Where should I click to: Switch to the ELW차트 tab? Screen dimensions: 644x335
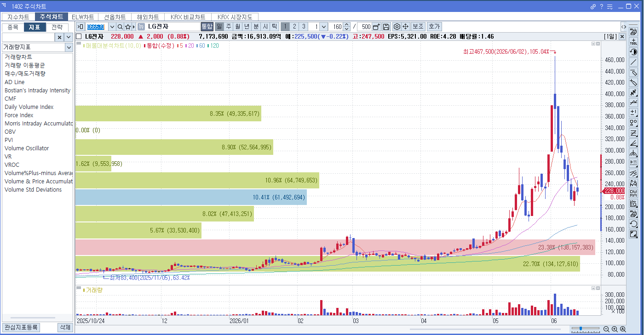tap(83, 17)
